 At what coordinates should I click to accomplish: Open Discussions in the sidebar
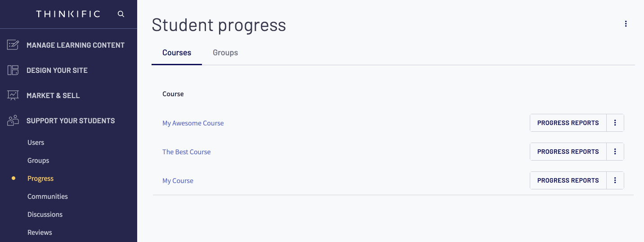[45, 215]
